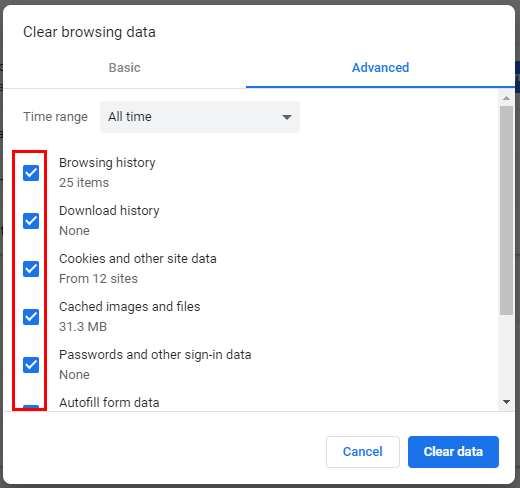Toggle Cookies and other site data checkbox

[31, 269]
